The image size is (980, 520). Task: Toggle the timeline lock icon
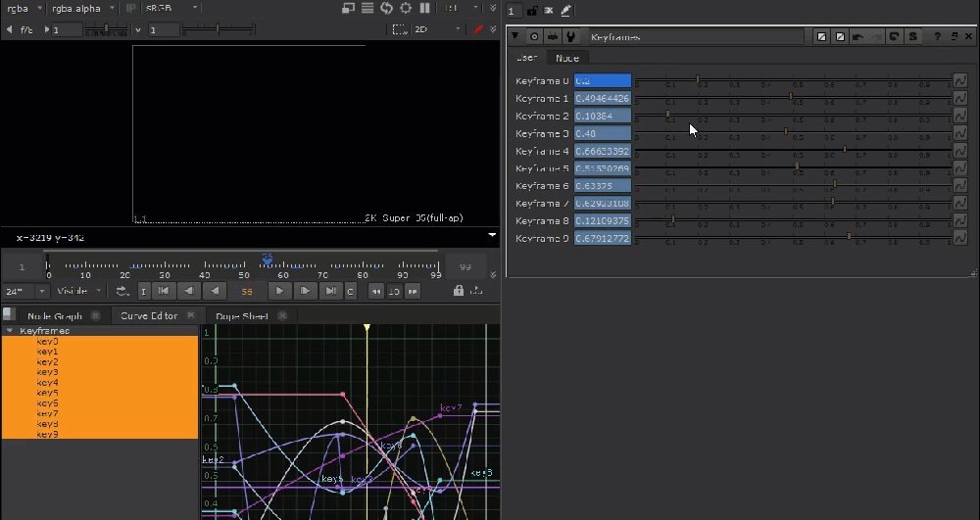[x=458, y=291]
